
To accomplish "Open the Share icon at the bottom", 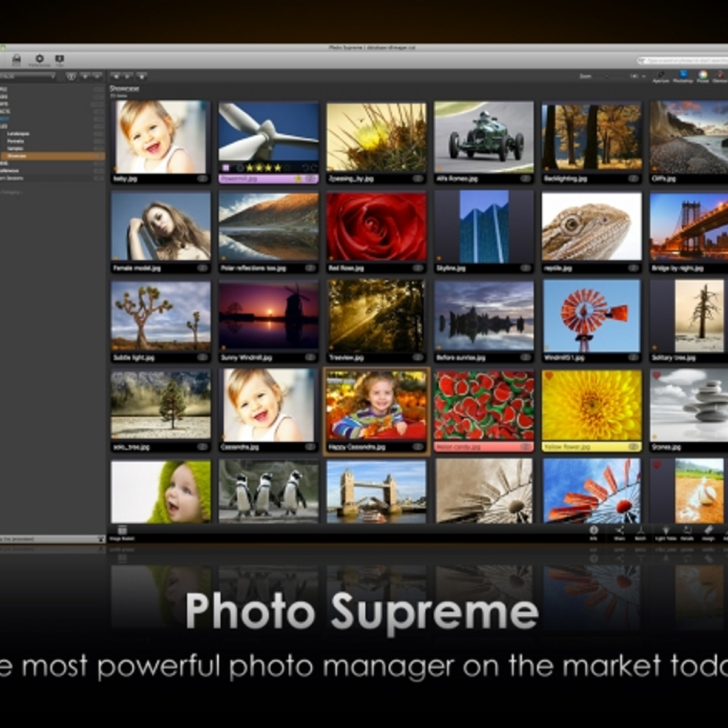I will [x=620, y=532].
